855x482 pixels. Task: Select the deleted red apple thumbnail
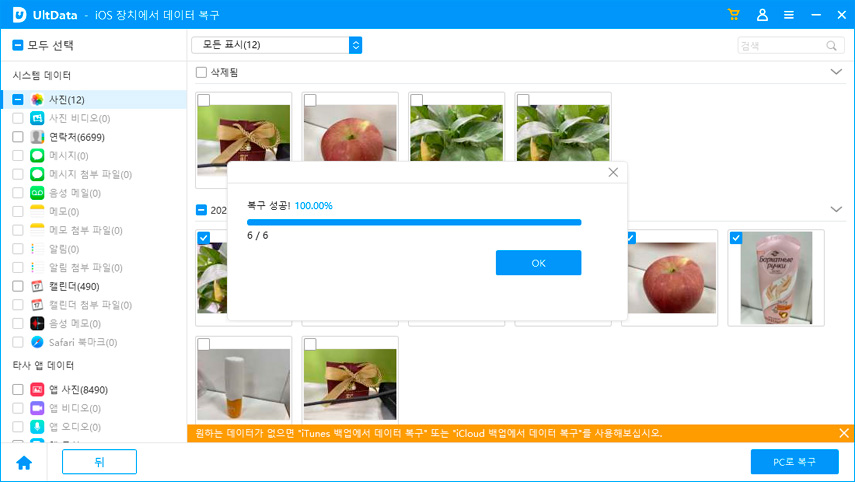(350, 132)
